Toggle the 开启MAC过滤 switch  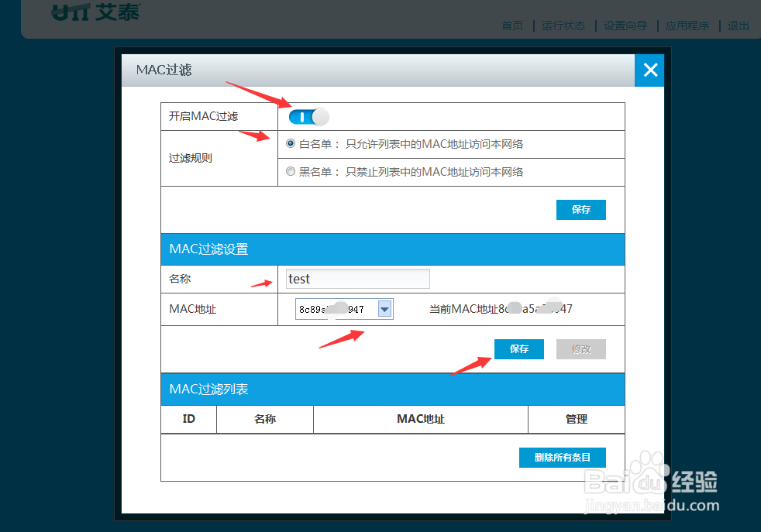click(308, 117)
